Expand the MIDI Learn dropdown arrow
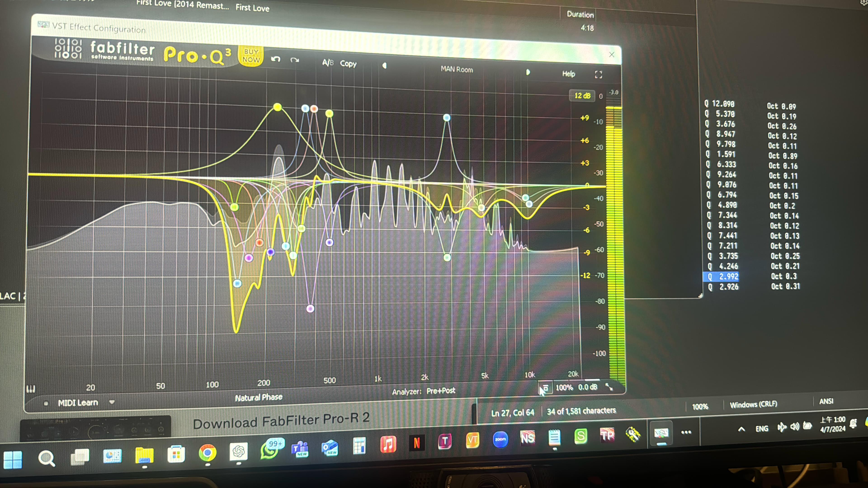 112,402
